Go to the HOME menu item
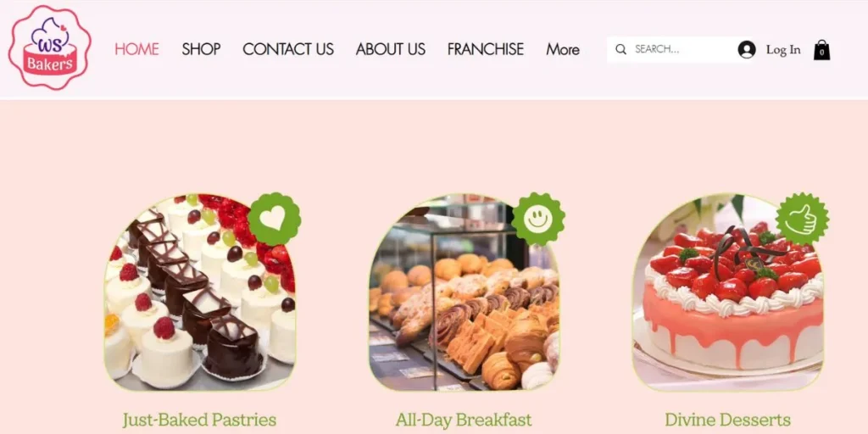The height and width of the screenshot is (434, 868). click(136, 49)
